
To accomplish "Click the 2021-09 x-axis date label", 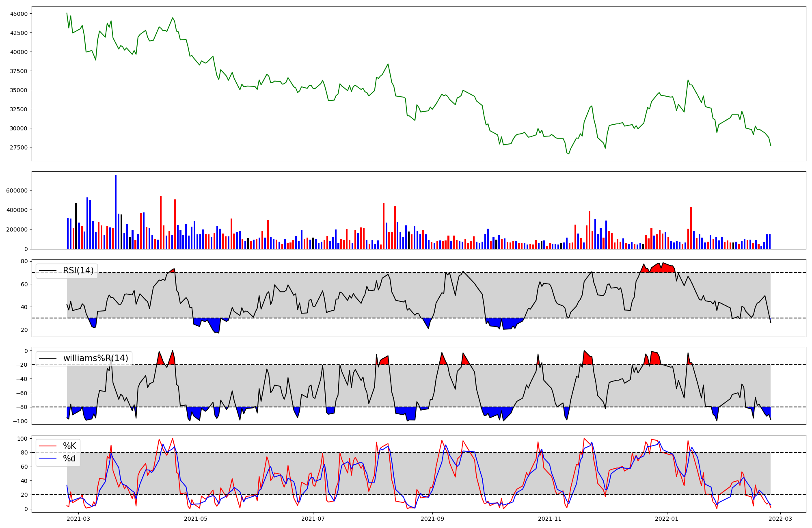I will (432, 519).
